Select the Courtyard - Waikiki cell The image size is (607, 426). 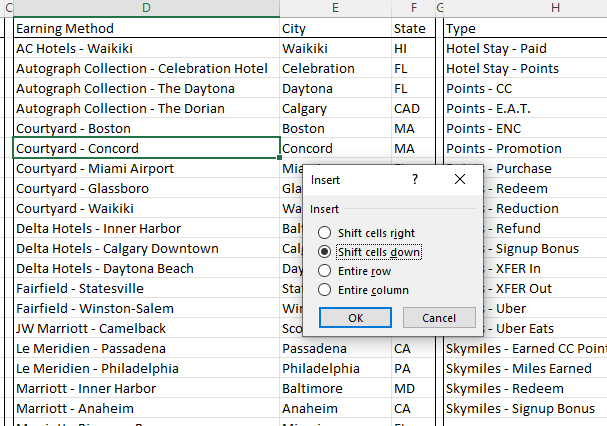point(146,208)
